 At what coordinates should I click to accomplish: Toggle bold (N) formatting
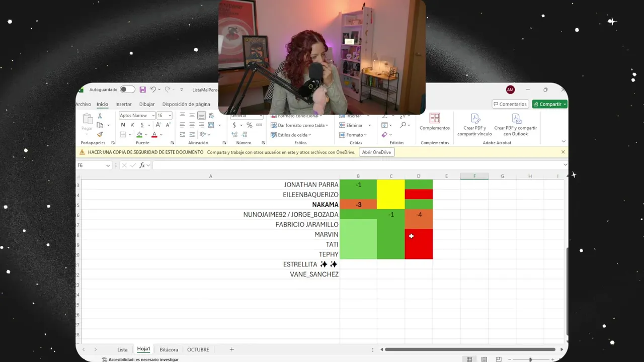tap(123, 125)
